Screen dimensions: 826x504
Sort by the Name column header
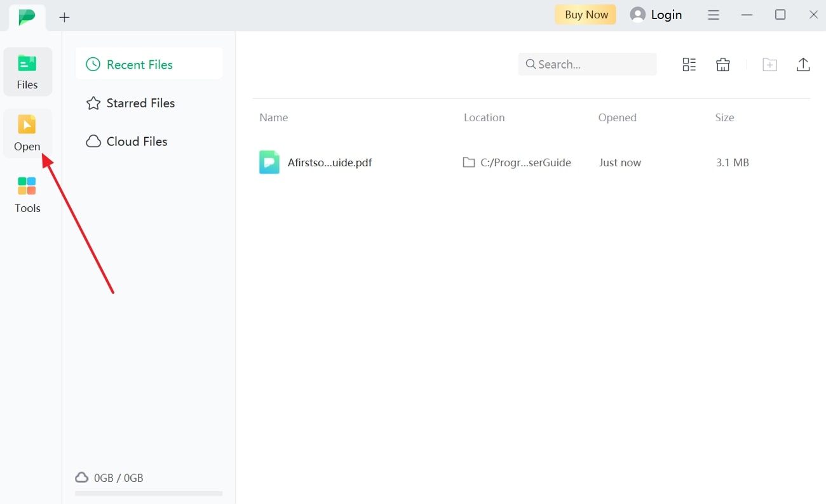(274, 117)
